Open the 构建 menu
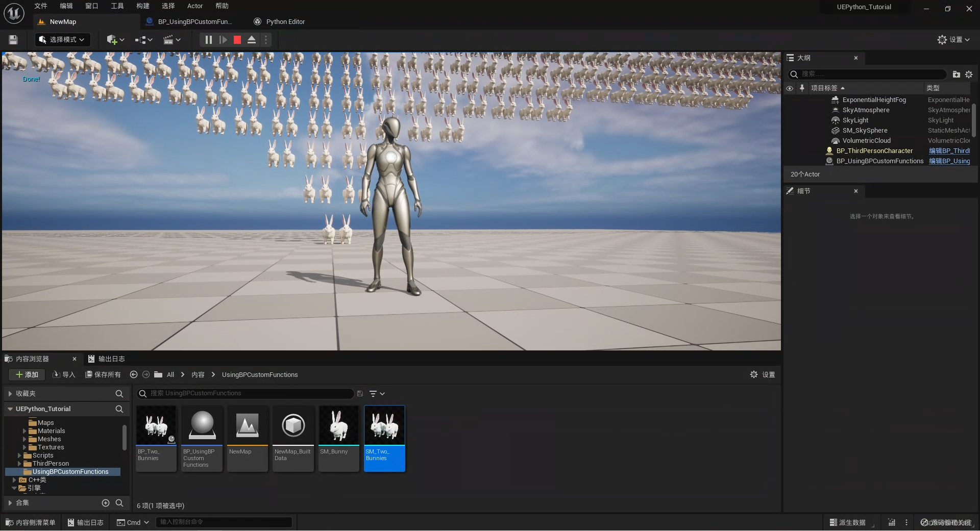This screenshot has width=980, height=531. pyautogui.click(x=143, y=6)
